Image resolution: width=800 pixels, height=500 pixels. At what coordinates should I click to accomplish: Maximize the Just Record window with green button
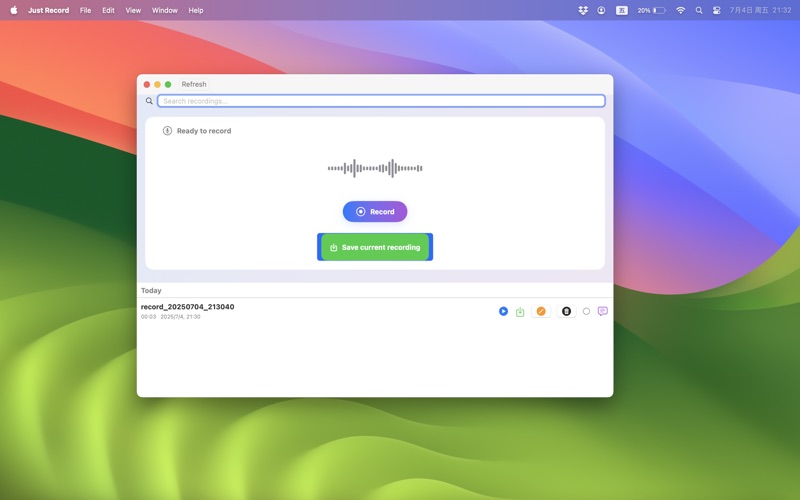(168, 84)
